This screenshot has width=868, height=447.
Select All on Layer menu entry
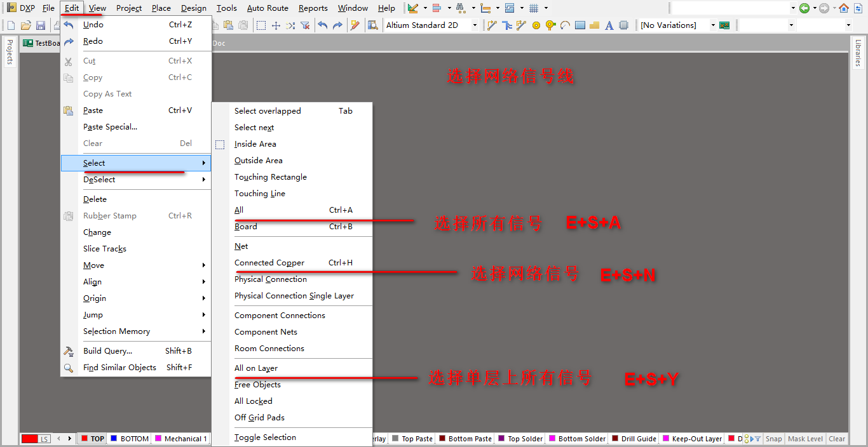(256, 368)
